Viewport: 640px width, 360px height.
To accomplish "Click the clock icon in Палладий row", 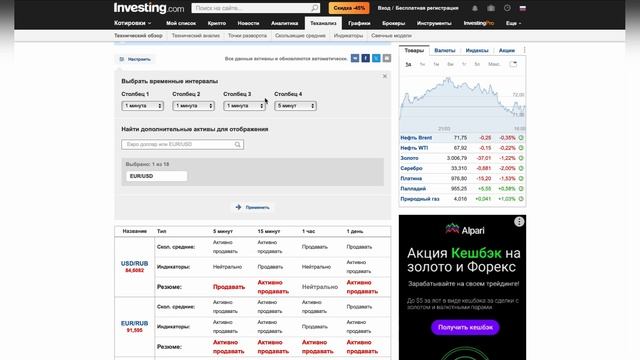I will [521, 189].
